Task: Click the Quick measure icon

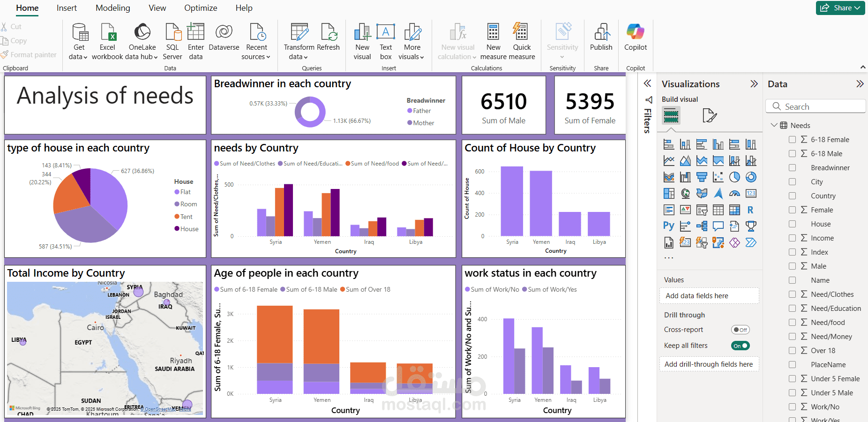Action: click(x=520, y=31)
